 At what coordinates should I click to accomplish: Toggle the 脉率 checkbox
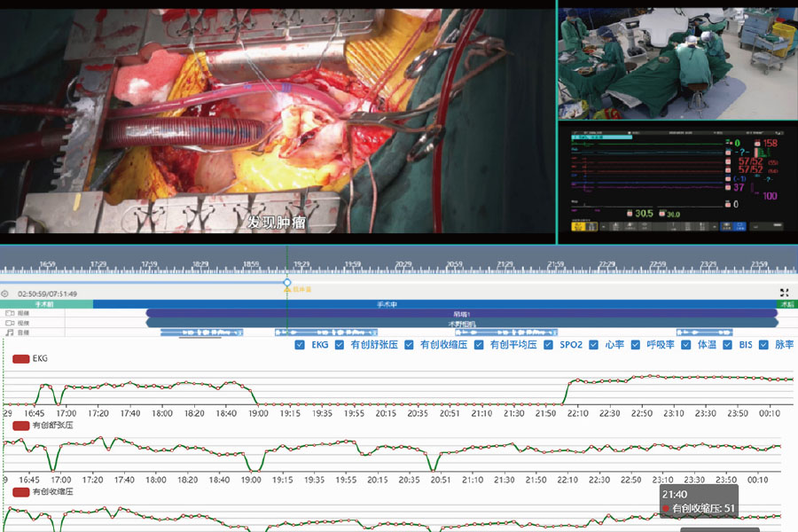click(x=763, y=345)
